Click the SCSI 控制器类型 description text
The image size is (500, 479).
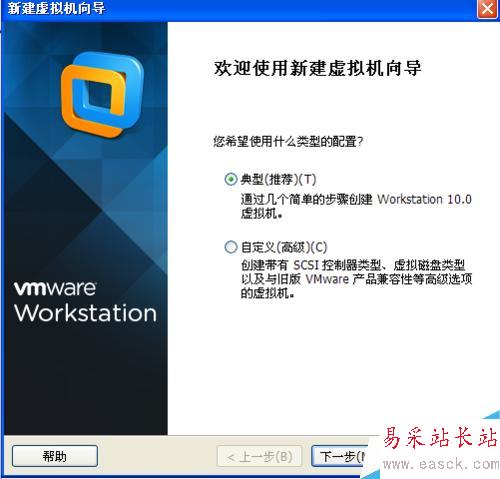coord(356,279)
